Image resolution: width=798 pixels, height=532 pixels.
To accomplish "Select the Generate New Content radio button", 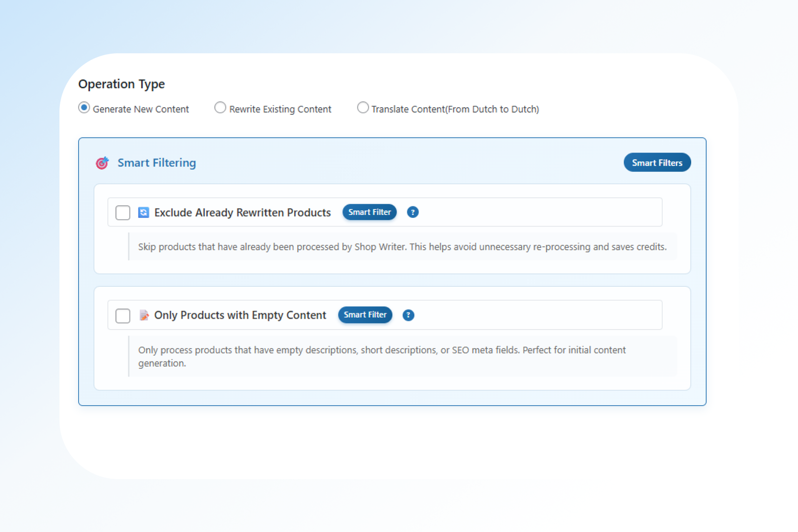I will click(84, 108).
